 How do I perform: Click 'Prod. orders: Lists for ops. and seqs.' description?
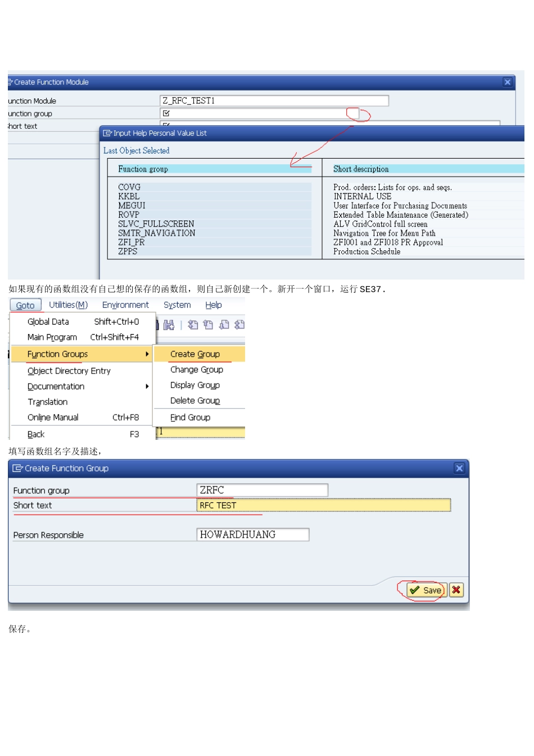click(393, 187)
